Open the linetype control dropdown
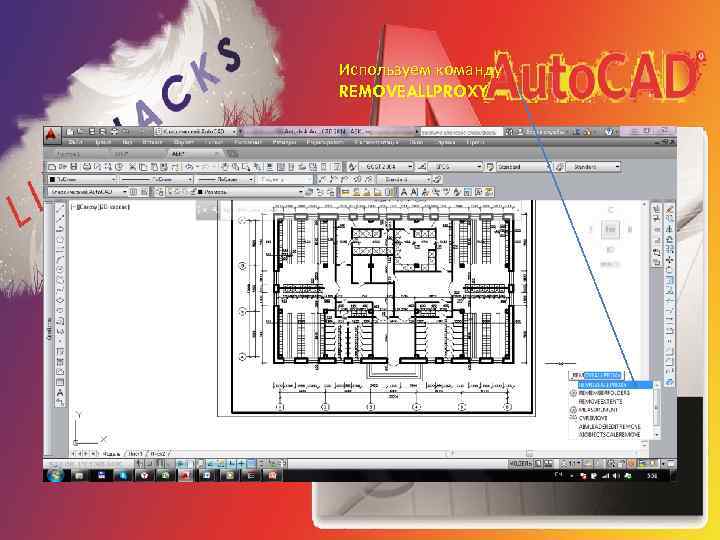Viewport: 720px width, 540px height. point(156,180)
